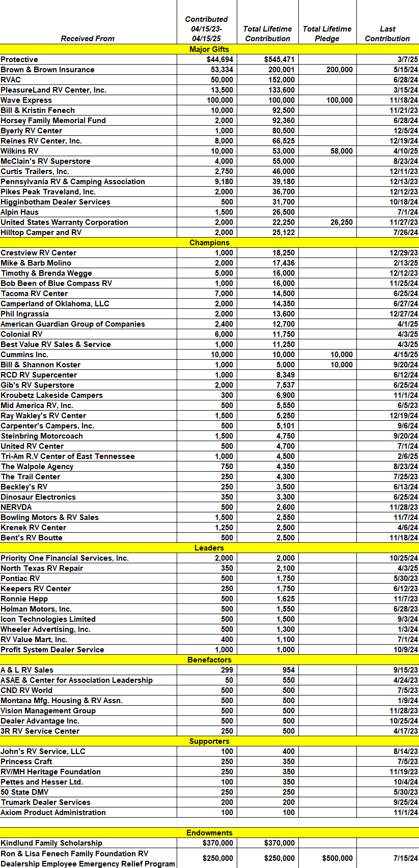Select the 'Phil Ingrassia' donor name

(24, 314)
